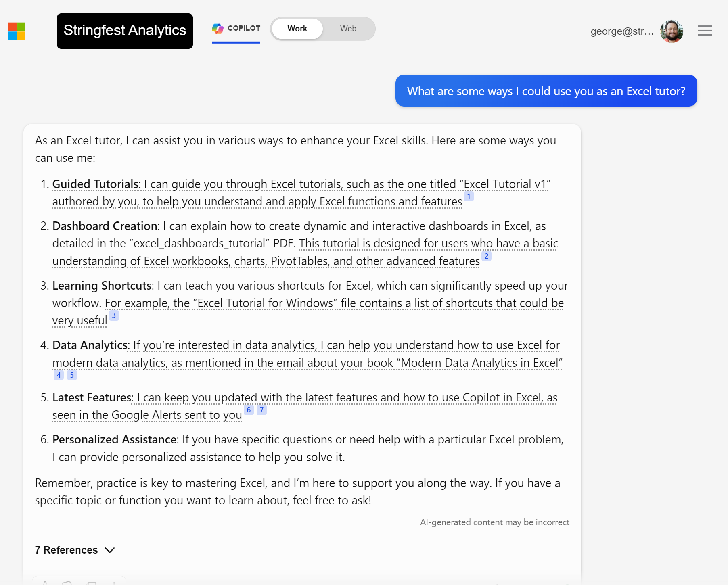Open citation badge 7 for Latest Features
The image size is (728, 585).
pos(261,410)
